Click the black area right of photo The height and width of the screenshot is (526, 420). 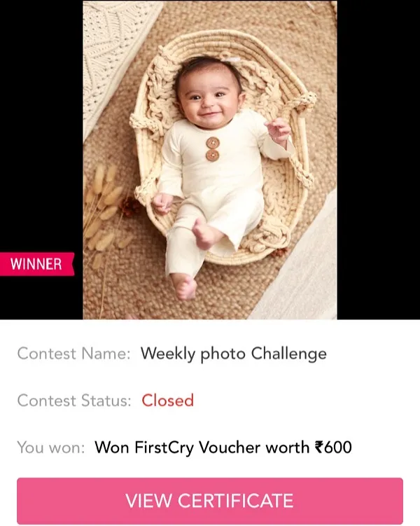coord(379,160)
